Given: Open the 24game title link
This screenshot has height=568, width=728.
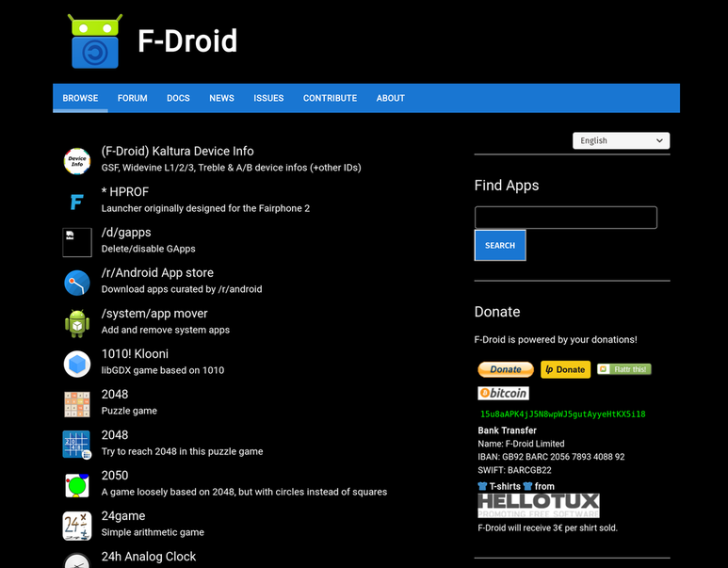Looking at the screenshot, I should 123,516.
